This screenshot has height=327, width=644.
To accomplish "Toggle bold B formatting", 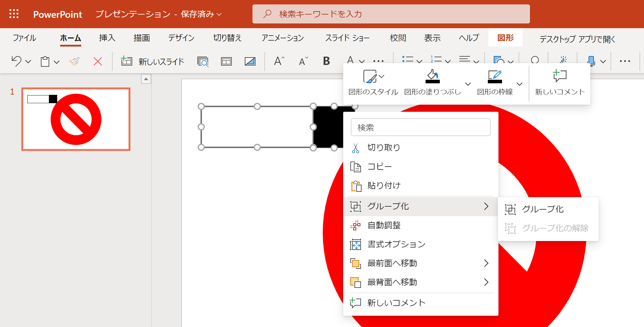I will (x=326, y=61).
